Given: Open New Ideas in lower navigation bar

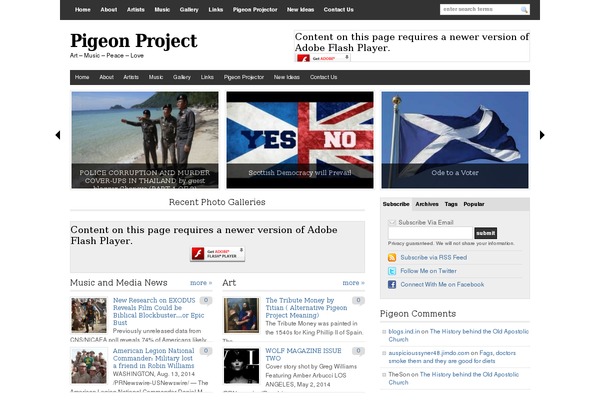Looking at the screenshot, I should click(287, 77).
